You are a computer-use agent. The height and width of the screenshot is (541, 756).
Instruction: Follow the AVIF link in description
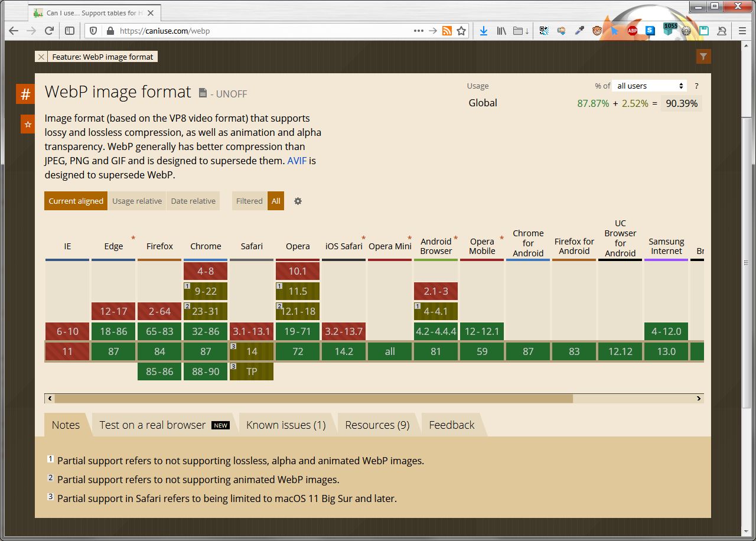pyautogui.click(x=296, y=161)
